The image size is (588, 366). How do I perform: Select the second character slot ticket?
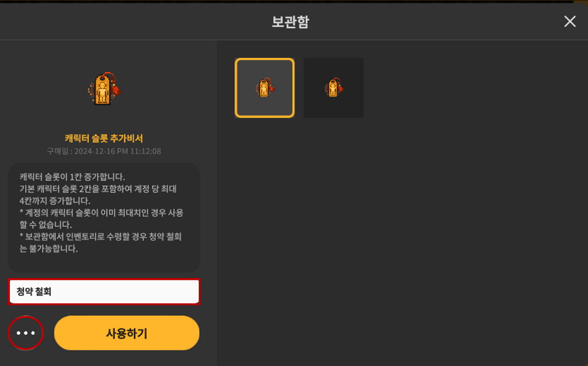333,88
